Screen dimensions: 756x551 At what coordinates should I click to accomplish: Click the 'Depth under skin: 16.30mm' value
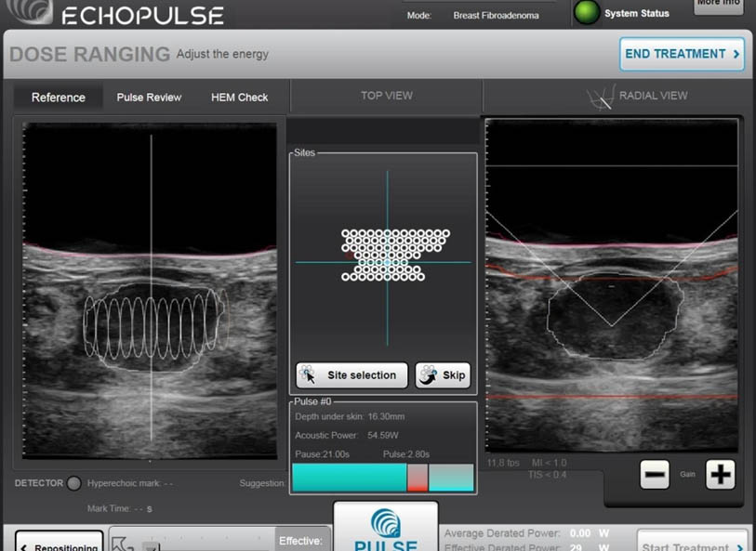tap(350, 416)
